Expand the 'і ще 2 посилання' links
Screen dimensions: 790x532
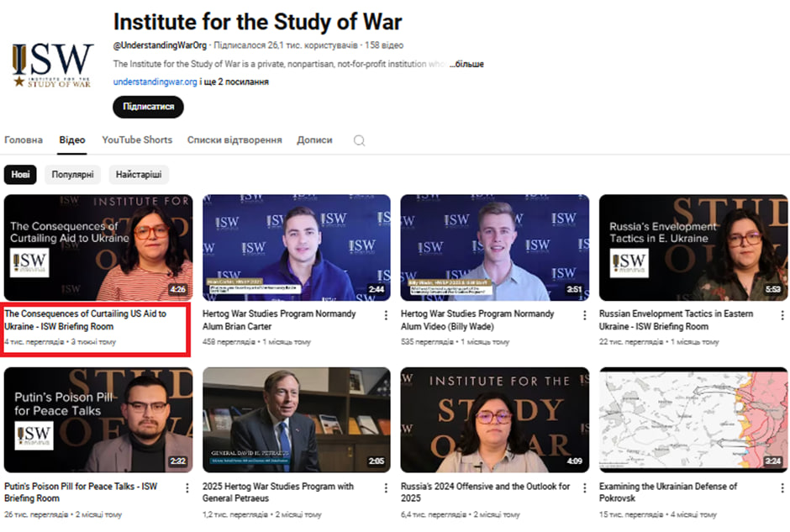pos(237,82)
